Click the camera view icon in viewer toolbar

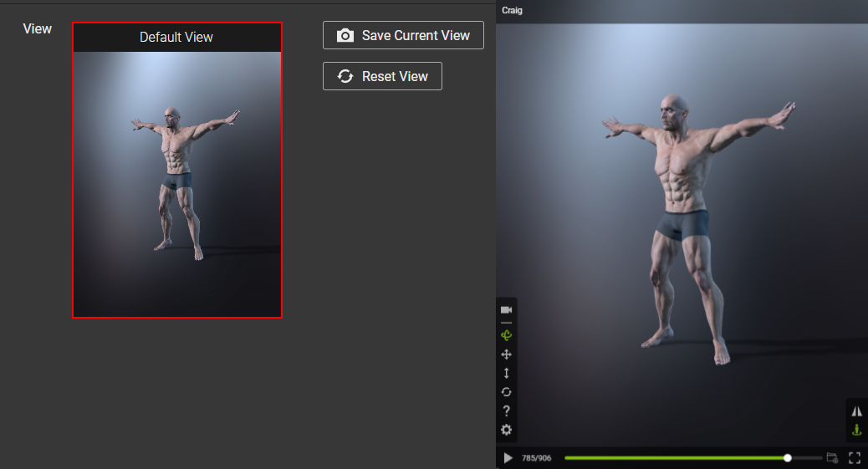tap(506, 309)
